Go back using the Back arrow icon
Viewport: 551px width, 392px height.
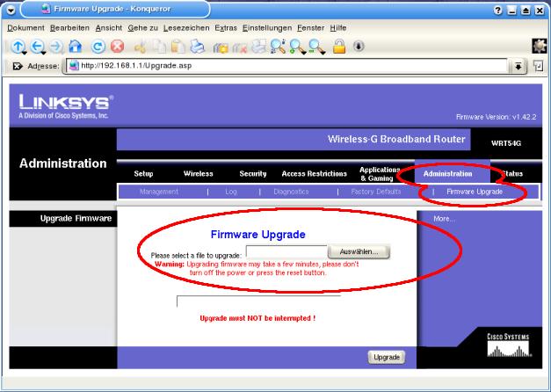coord(36,47)
